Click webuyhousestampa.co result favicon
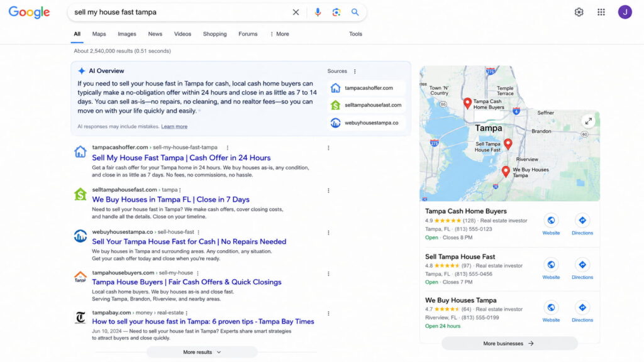Viewport: 644px width, 362px height. click(80, 236)
